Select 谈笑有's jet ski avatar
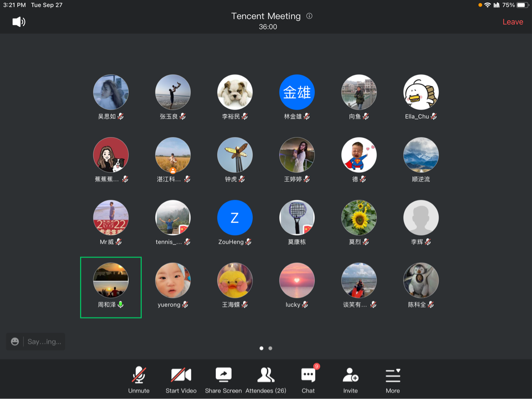This screenshot has height=399, width=532. pyautogui.click(x=359, y=280)
